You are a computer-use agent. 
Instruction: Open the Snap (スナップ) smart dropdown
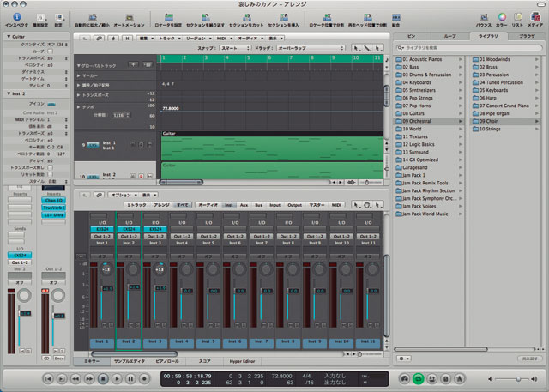pyautogui.click(x=235, y=48)
